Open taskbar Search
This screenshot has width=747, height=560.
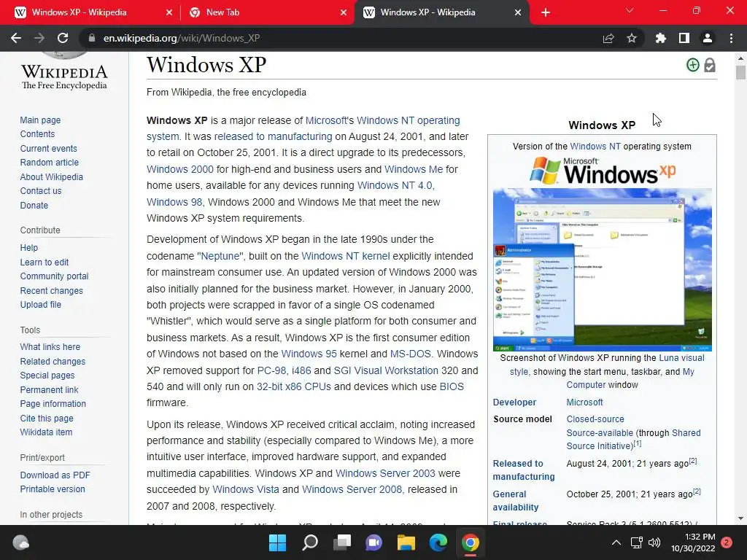[309, 542]
